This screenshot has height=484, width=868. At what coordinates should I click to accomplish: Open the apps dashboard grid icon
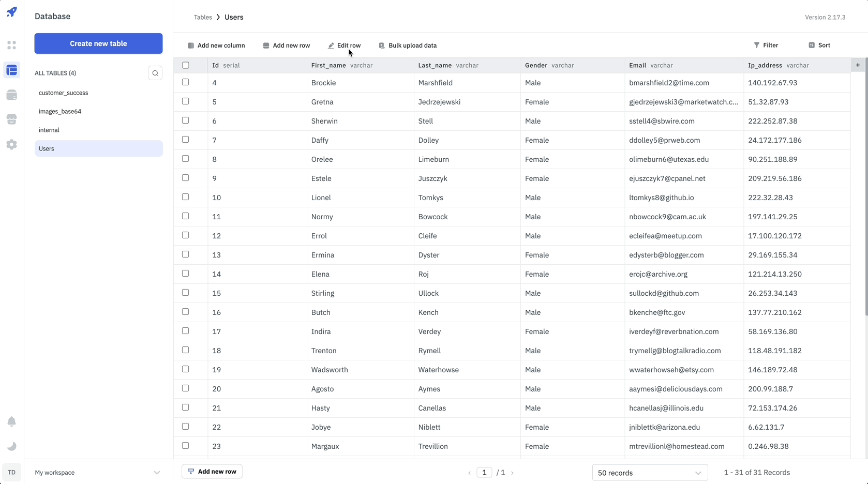coord(11,46)
